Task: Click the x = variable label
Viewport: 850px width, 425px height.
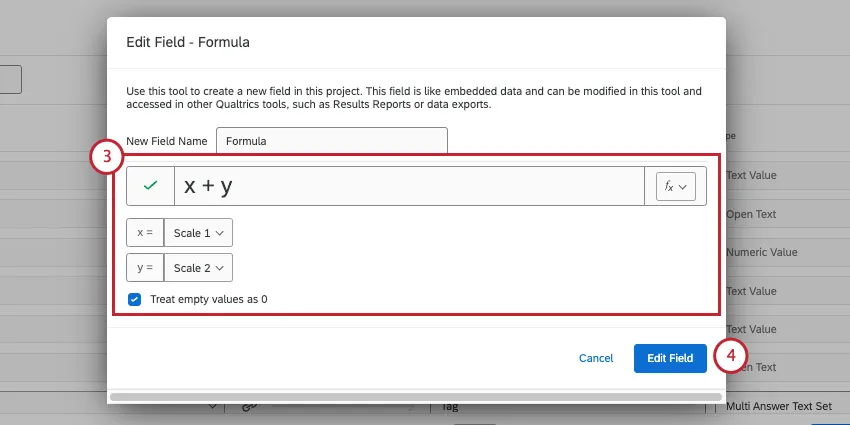Action: 145,233
